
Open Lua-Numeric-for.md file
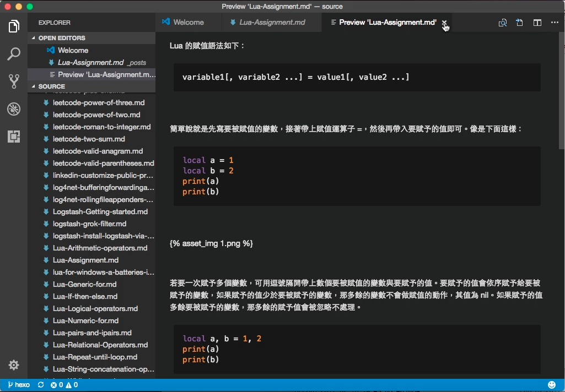pos(92,321)
